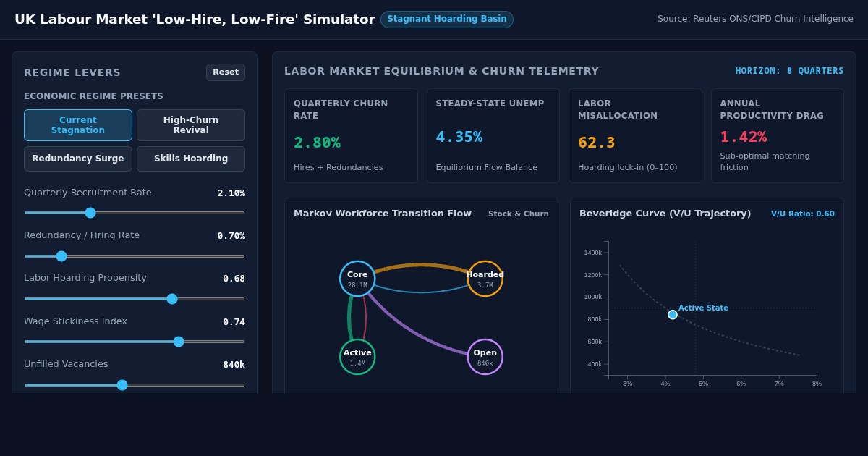Viewport: 868px width, 456px height.
Task: Click the Labor Hoarding Propensity slider handle
Action: (x=172, y=299)
